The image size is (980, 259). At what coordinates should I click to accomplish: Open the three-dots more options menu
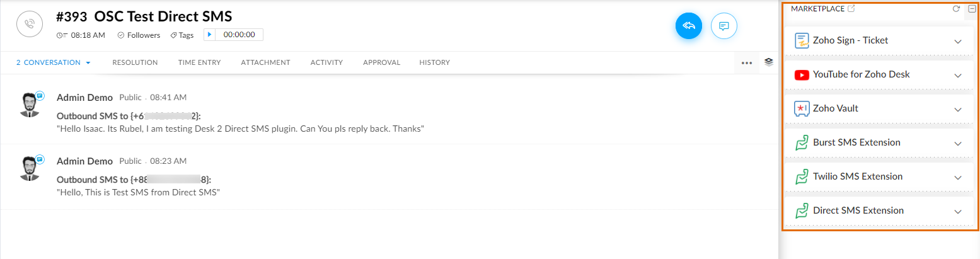pyautogui.click(x=747, y=63)
